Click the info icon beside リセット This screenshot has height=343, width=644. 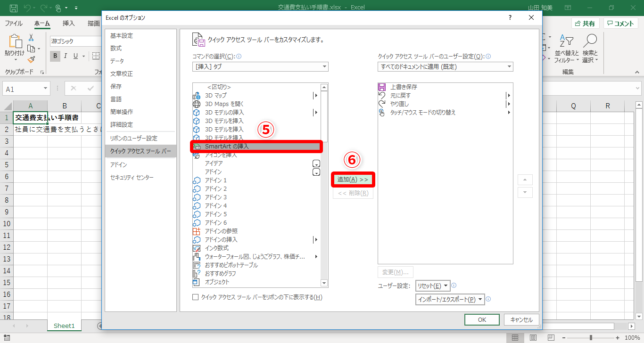click(x=454, y=286)
